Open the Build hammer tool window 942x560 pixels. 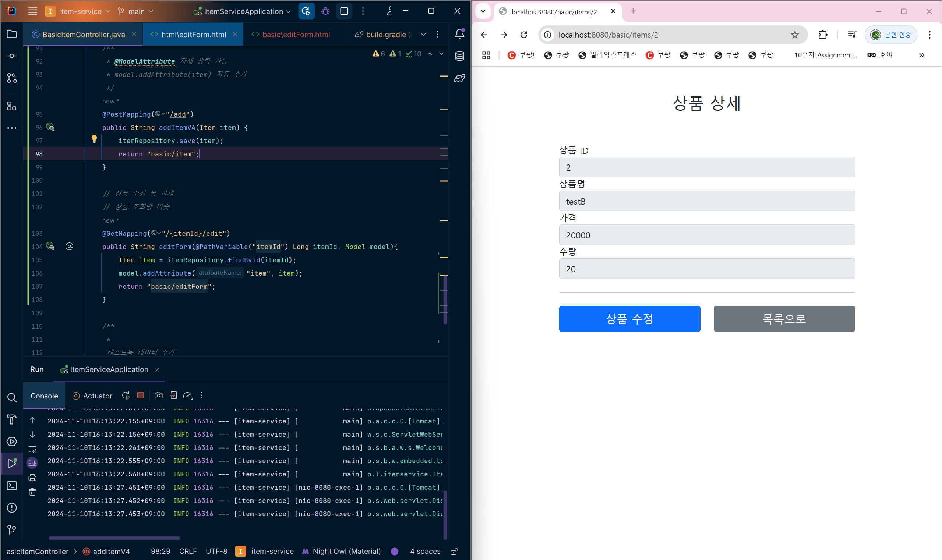(12, 419)
